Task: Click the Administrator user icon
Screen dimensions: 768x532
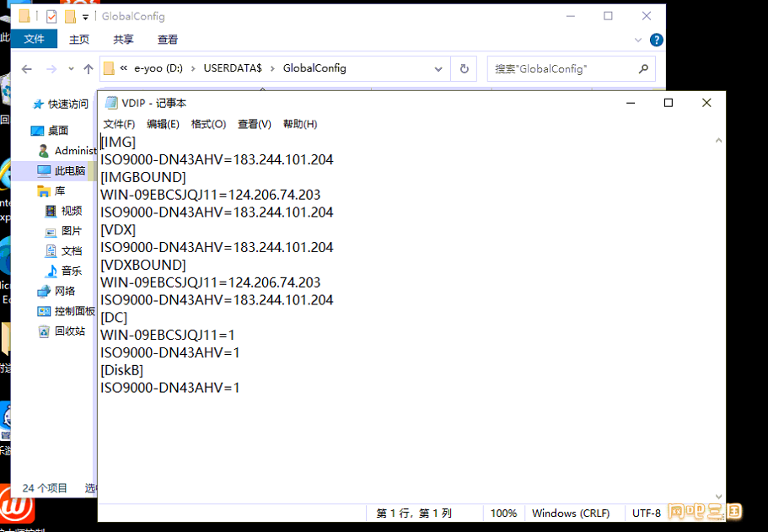Action: click(x=44, y=150)
